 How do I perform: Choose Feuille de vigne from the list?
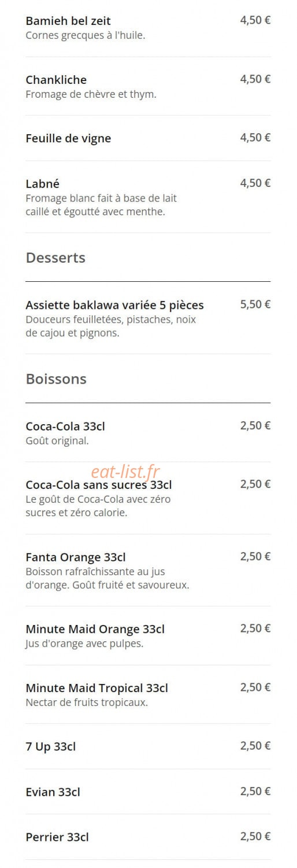148,138
